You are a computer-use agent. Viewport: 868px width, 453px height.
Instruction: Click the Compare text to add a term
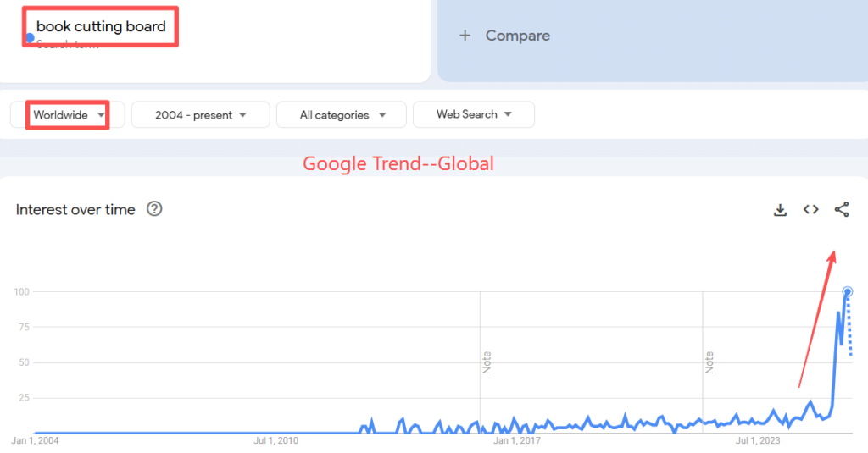(517, 36)
